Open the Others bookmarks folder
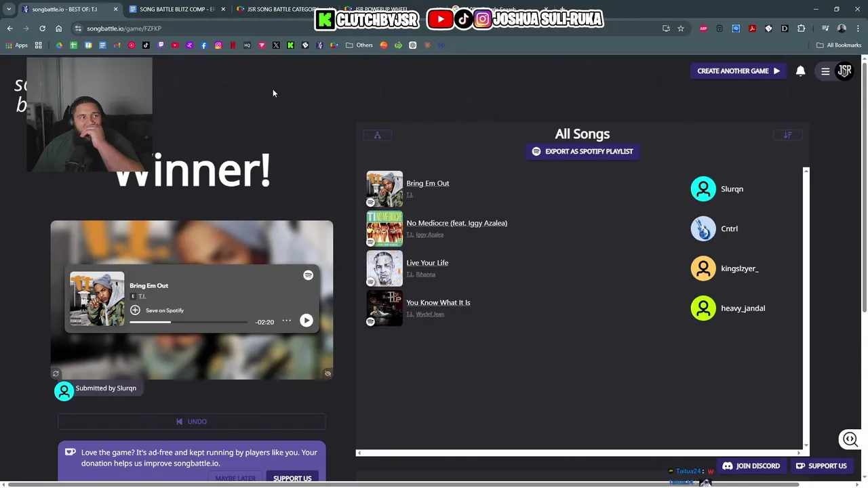868x488 pixels. click(x=359, y=45)
